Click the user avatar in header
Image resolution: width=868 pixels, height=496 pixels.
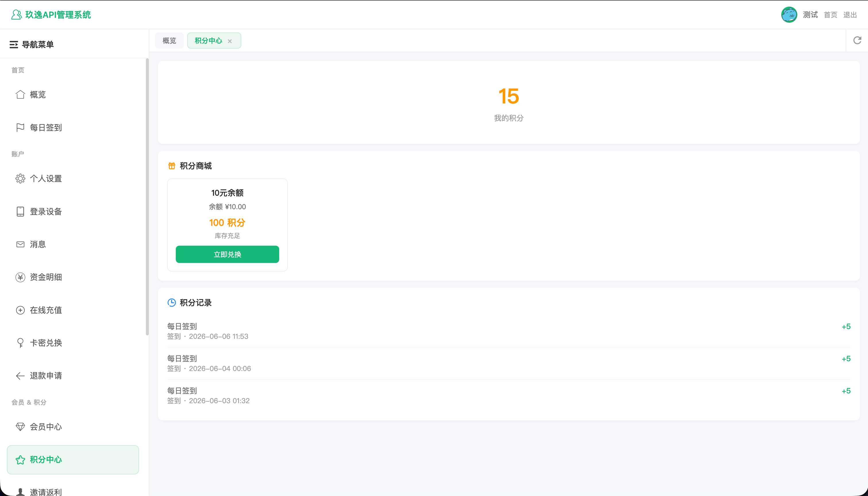789,15
